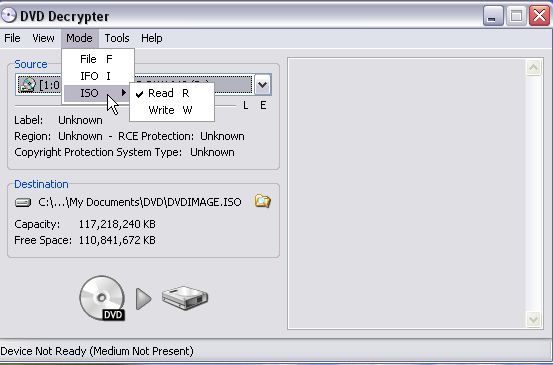Viewport: 553px width, 365px height.
Task: Expand the source drive dropdown arrow
Action: (262, 85)
